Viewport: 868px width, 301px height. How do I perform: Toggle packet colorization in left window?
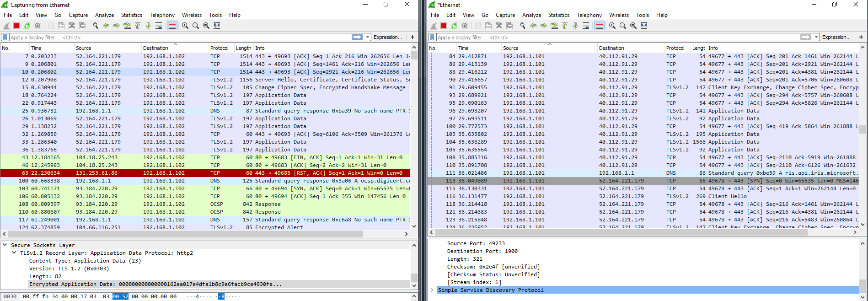(172, 26)
